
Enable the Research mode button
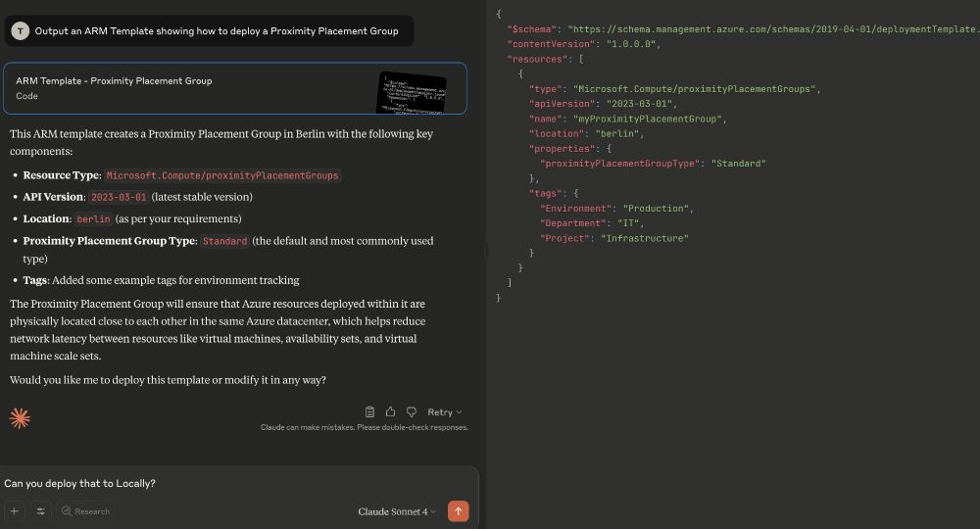[85, 511]
